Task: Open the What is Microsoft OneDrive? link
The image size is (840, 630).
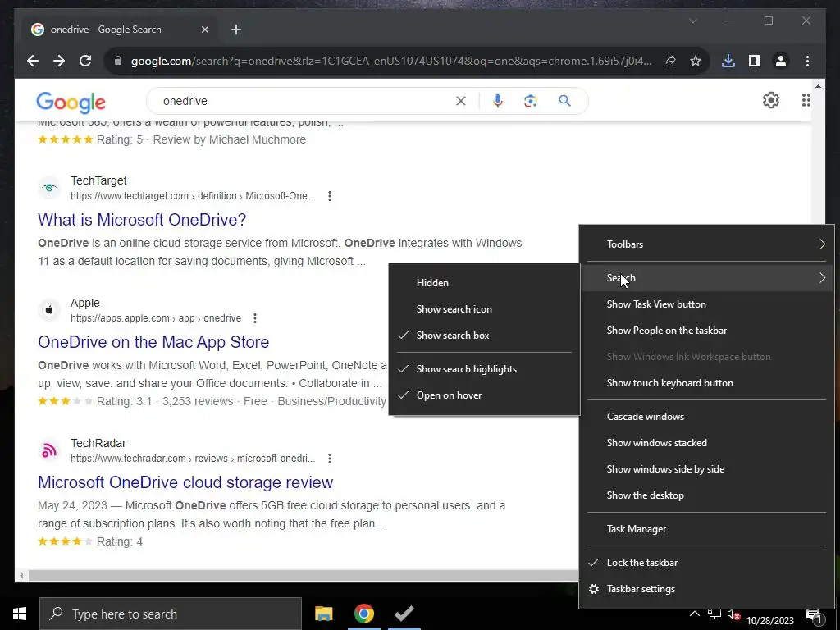Action: pos(142,220)
